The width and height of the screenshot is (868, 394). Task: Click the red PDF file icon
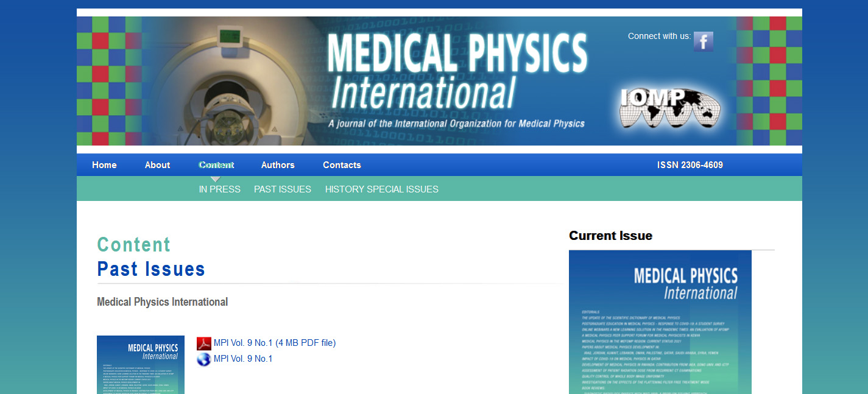point(203,343)
